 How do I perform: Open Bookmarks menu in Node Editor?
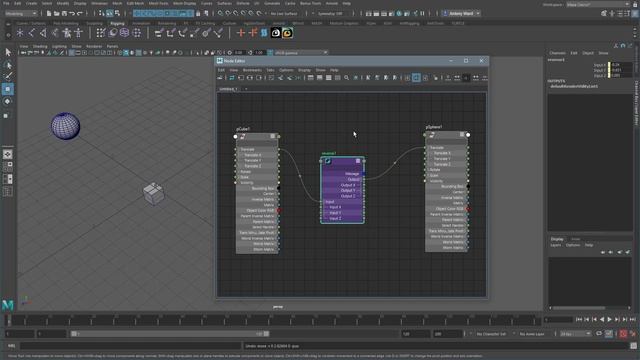pyautogui.click(x=252, y=70)
